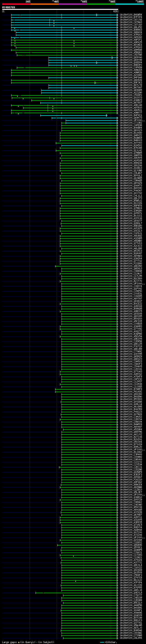Viewport: 146px width, 644px height.
Task: Open hit UniRef100_B4UW54
Action: (x=131, y=15)
